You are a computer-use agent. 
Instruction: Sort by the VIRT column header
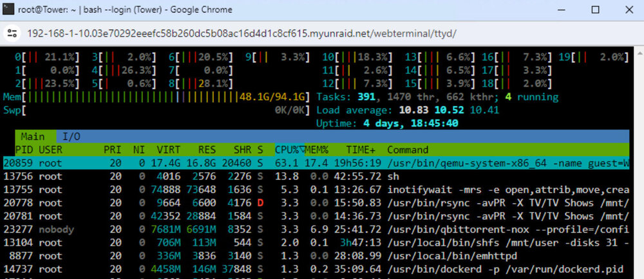coord(169,150)
